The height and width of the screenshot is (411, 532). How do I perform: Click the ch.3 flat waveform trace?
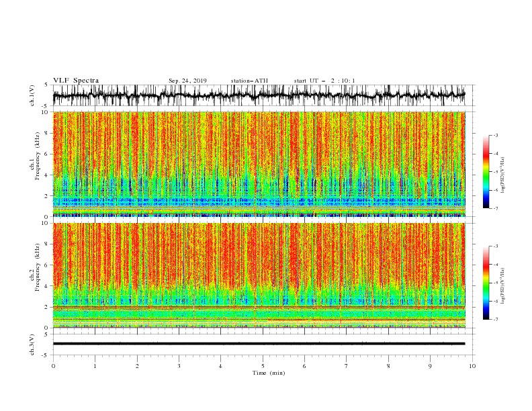(259, 344)
